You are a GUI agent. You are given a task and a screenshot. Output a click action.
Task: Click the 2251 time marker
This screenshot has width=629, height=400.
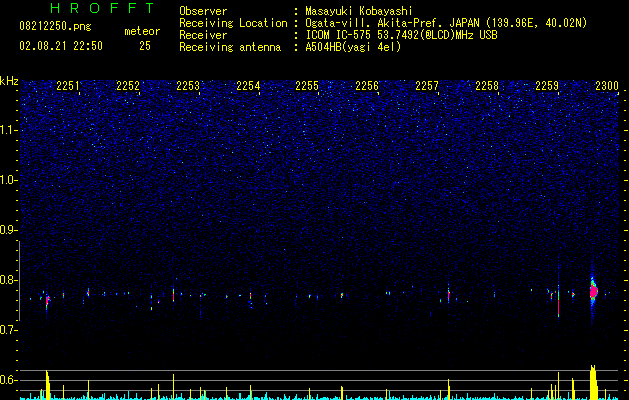coord(68,85)
